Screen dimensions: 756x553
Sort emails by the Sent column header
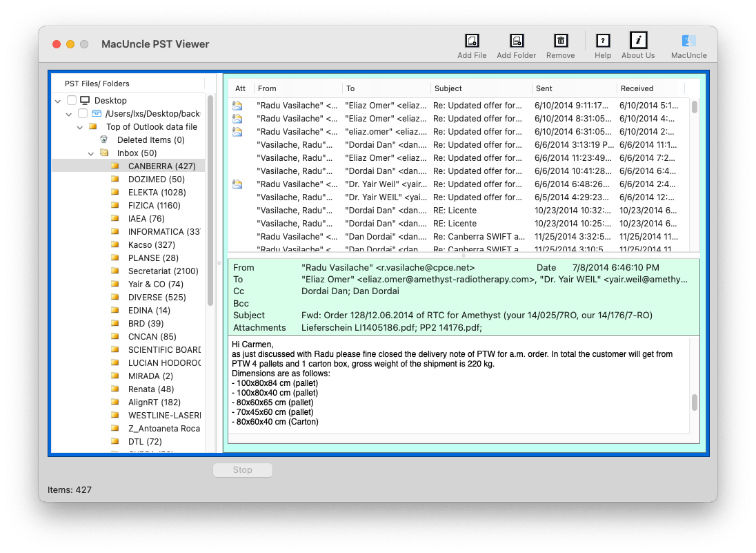pos(575,88)
